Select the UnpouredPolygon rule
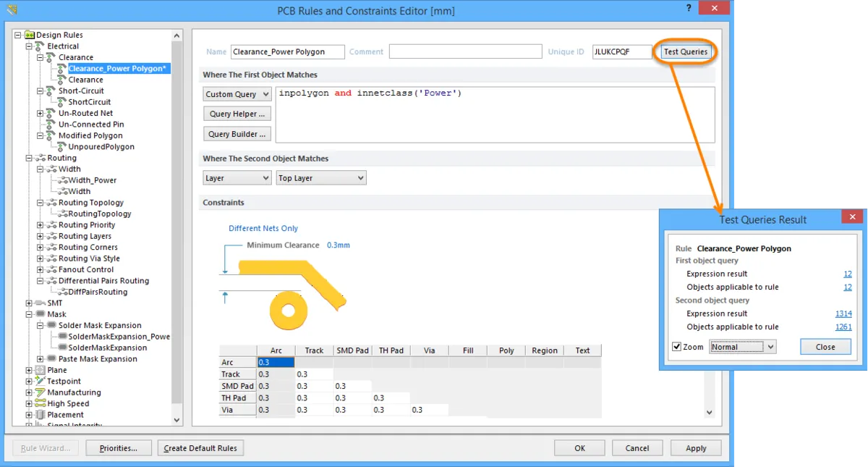 point(101,147)
